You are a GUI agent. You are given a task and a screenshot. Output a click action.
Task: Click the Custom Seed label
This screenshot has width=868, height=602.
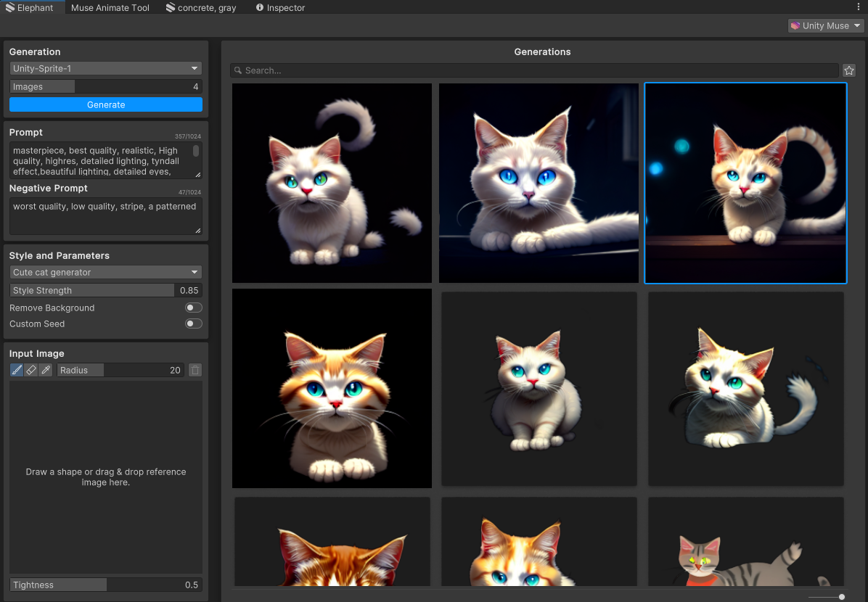[37, 323]
